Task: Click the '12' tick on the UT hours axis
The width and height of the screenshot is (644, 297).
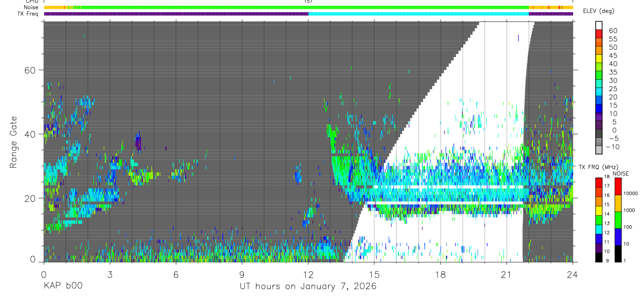Action: pos(308,274)
